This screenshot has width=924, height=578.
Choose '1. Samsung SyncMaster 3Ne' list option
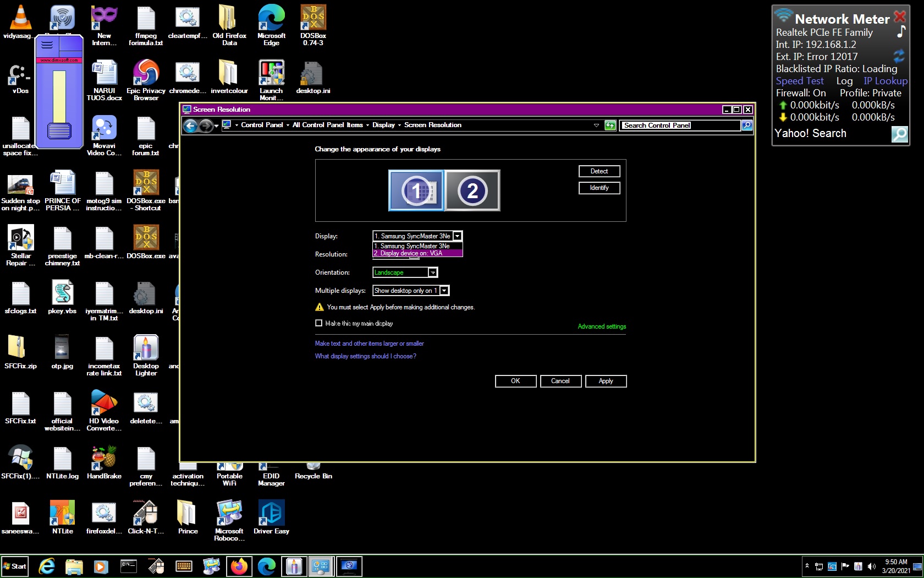coord(417,246)
